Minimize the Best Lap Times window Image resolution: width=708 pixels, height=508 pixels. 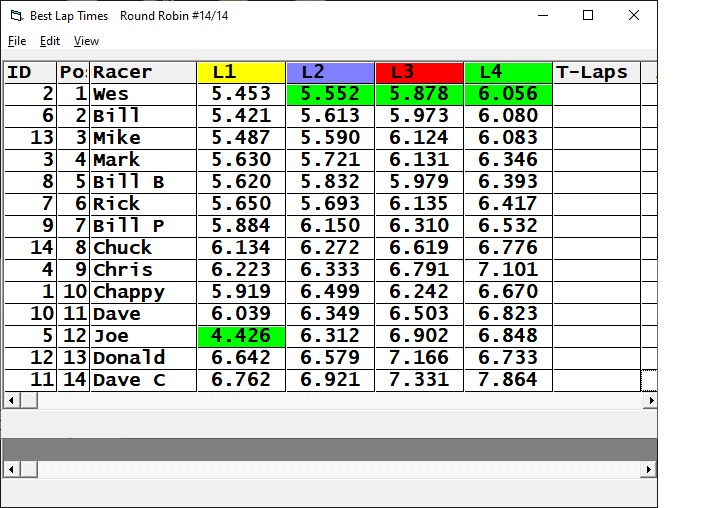pyautogui.click(x=543, y=16)
